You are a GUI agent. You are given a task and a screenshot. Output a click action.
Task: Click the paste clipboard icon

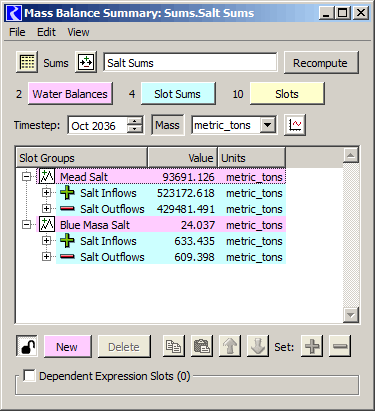point(202,346)
